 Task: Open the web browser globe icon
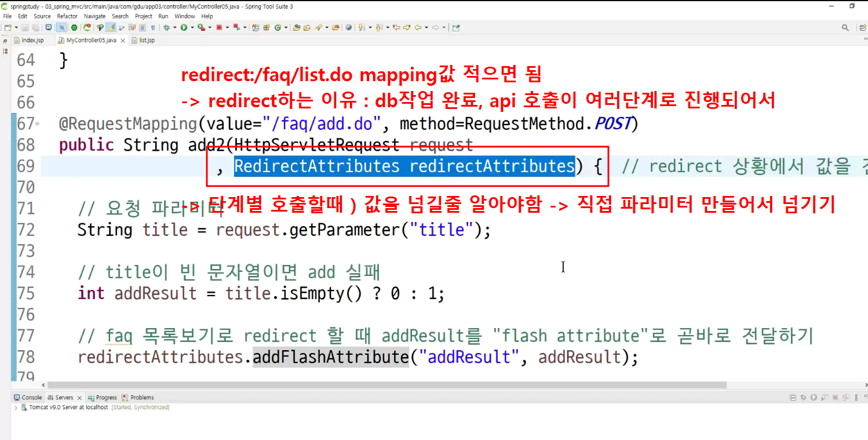pos(348,27)
